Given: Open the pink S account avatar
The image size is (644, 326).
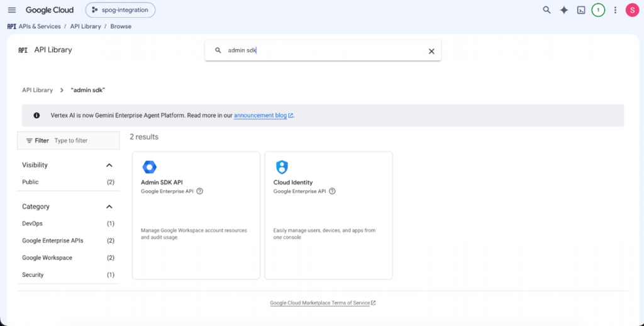Looking at the screenshot, I should coord(632,10).
